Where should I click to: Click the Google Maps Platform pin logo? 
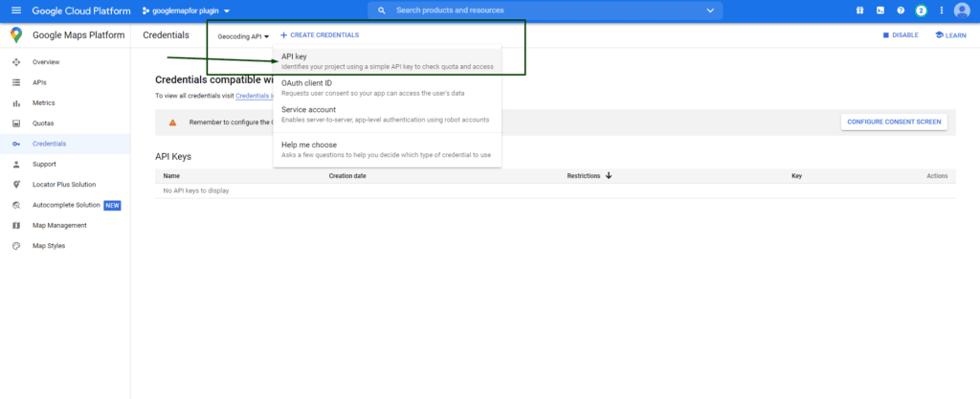(16, 34)
